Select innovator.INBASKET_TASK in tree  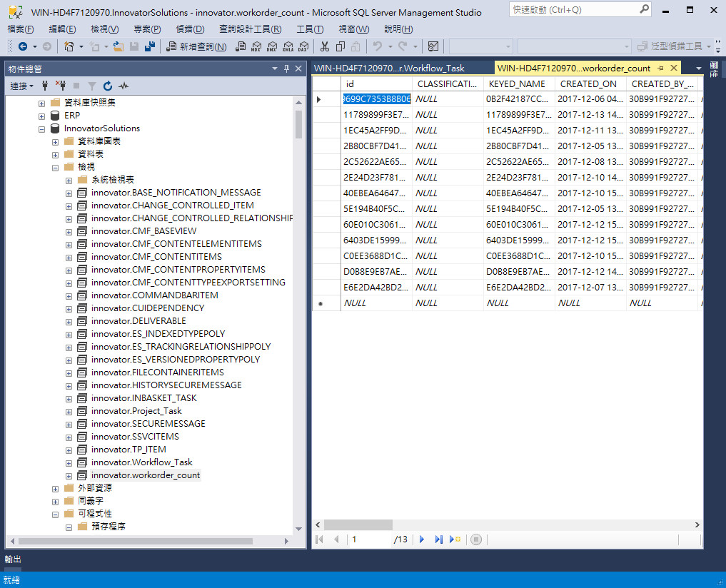143,397
